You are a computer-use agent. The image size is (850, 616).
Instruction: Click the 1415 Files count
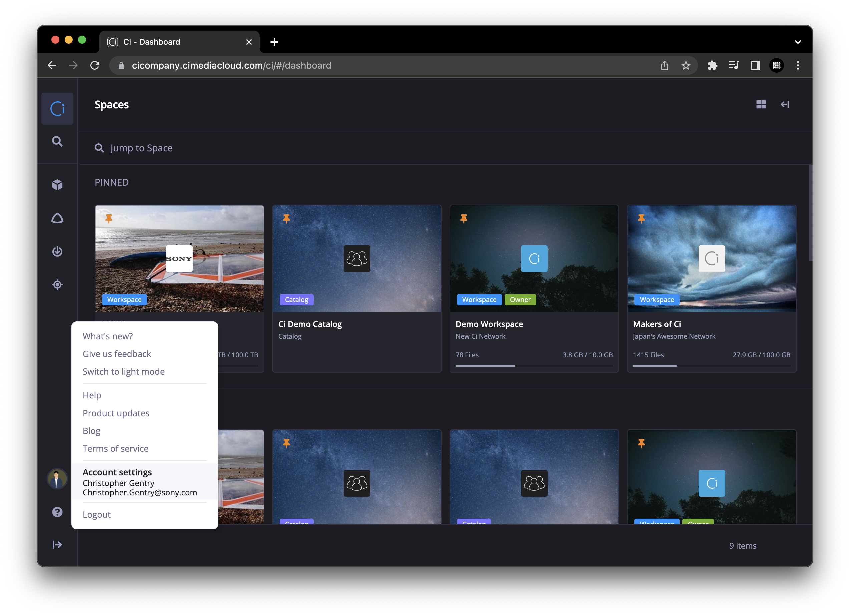point(649,355)
